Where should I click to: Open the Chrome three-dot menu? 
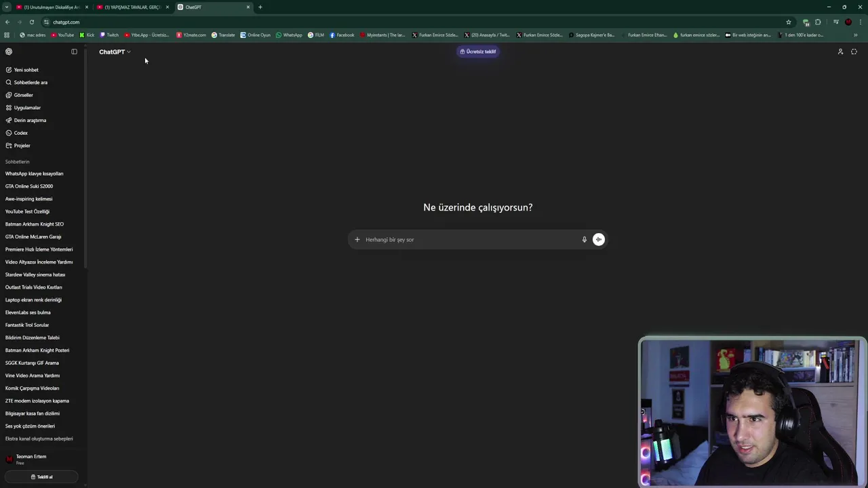[861, 22]
